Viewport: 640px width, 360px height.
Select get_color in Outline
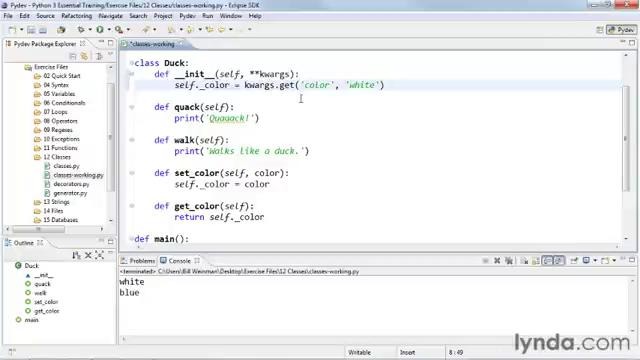46,311
